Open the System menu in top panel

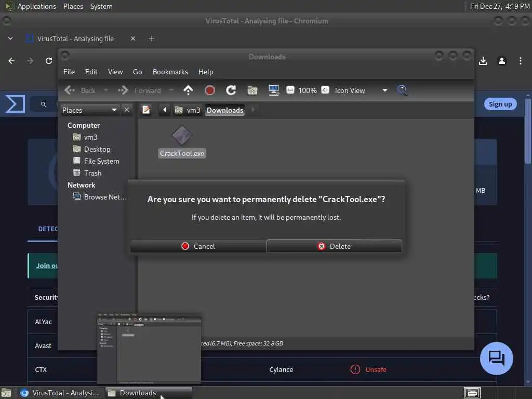101,6
